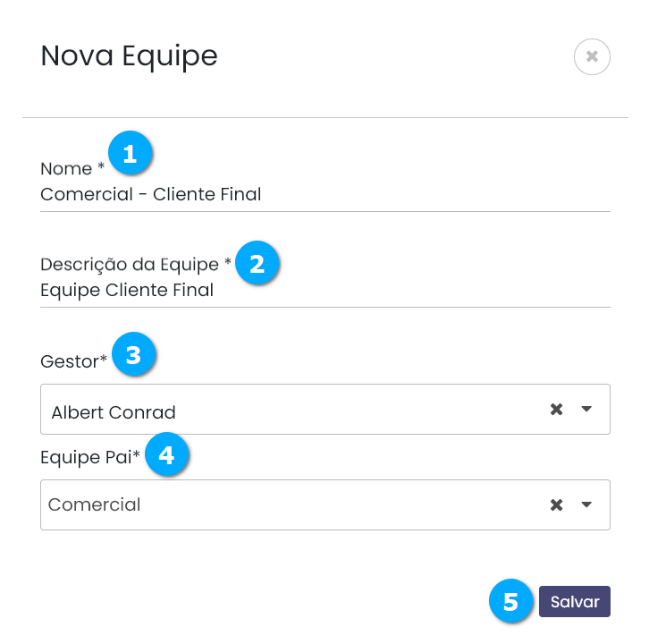649x644 pixels.
Task: Clear the Albert Conrad Gestor selection
Action: point(556,410)
